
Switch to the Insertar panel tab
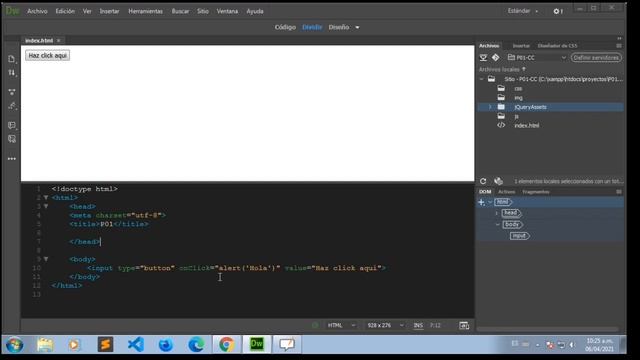[521, 46]
